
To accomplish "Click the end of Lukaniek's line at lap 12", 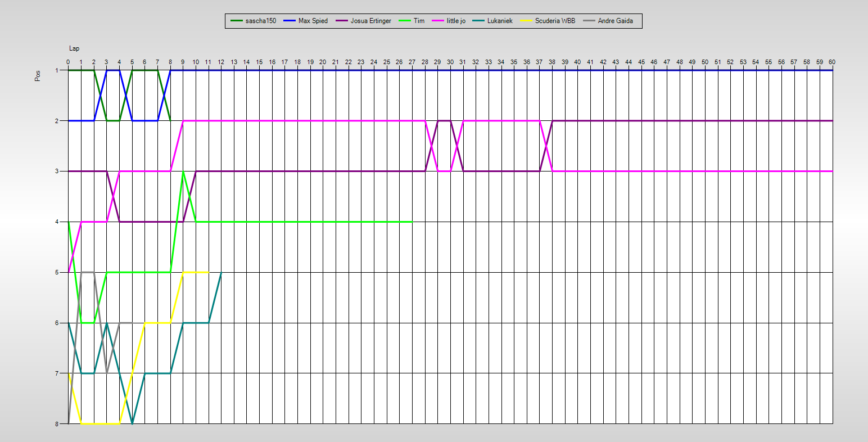I will (x=221, y=272).
